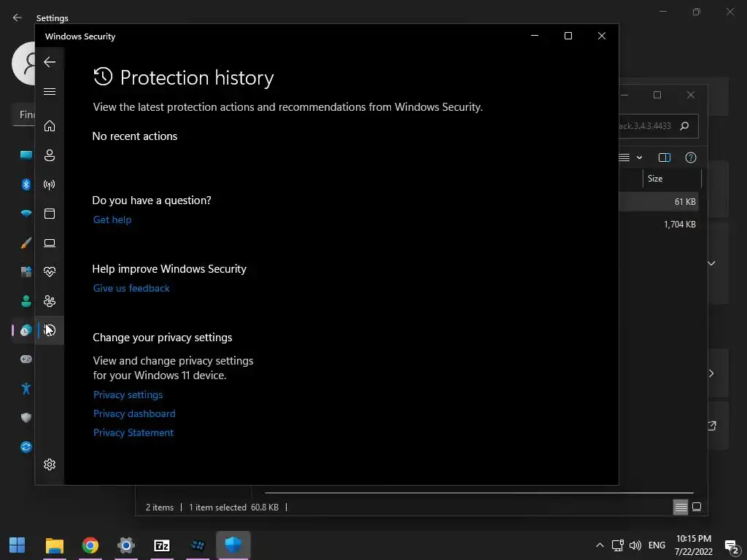Go back in the Settings window
Screen dimensions: 747x560
tap(18, 17)
